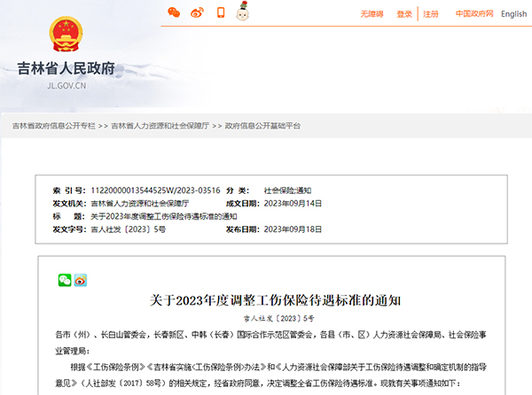532x395 pixels.
Task: Open the Weibo icon in top bar
Action: pos(198,12)
